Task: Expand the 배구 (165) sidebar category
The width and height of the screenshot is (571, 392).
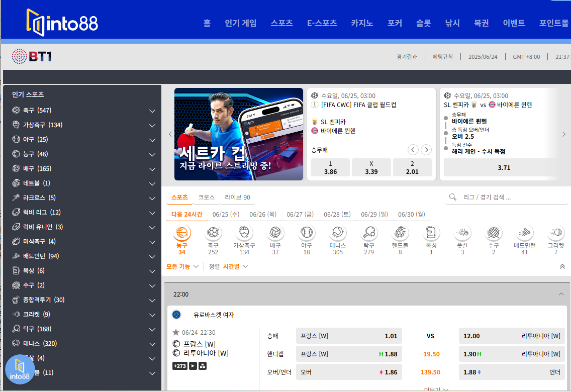Action: click(x=152, y=169)
